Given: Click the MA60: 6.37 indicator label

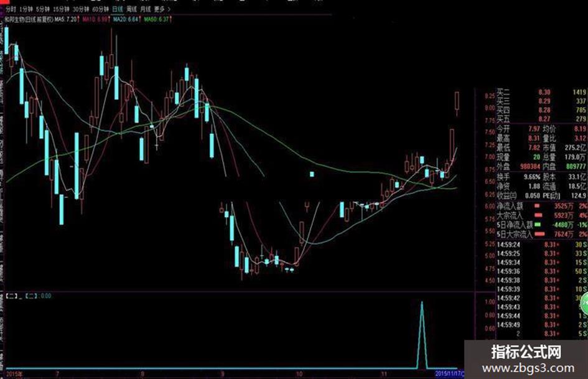Looking at the screenshot, I should (157, 19).
